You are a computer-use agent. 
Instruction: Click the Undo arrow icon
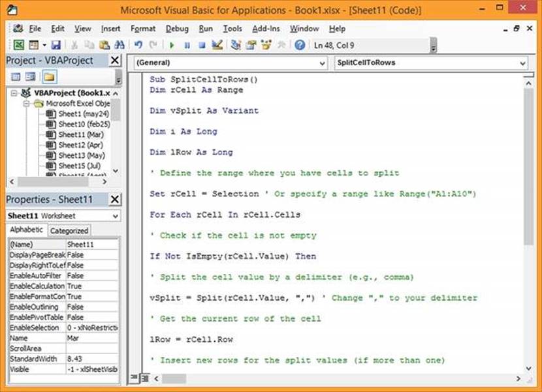coord(138,45)
